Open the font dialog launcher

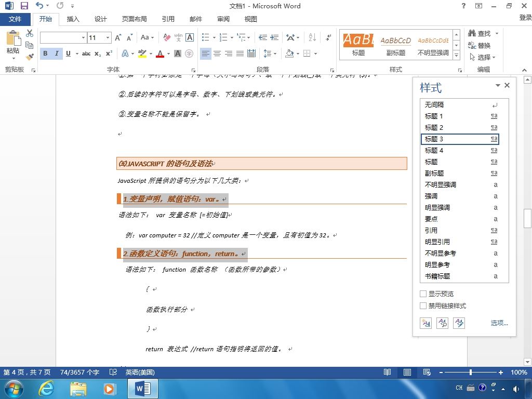(x=193, y=70)
